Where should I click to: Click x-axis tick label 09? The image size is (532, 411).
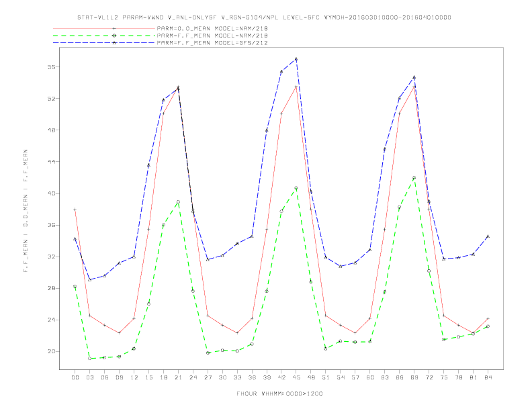coord(119,377)
